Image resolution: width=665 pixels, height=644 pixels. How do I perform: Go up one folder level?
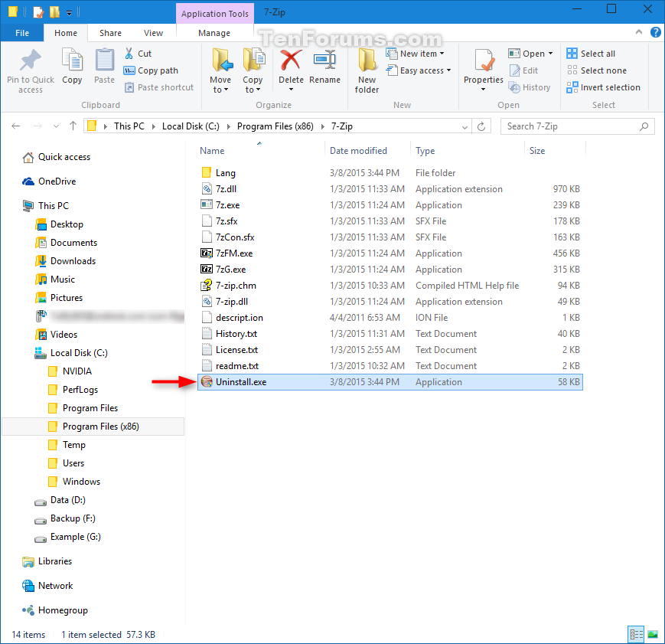73,126
